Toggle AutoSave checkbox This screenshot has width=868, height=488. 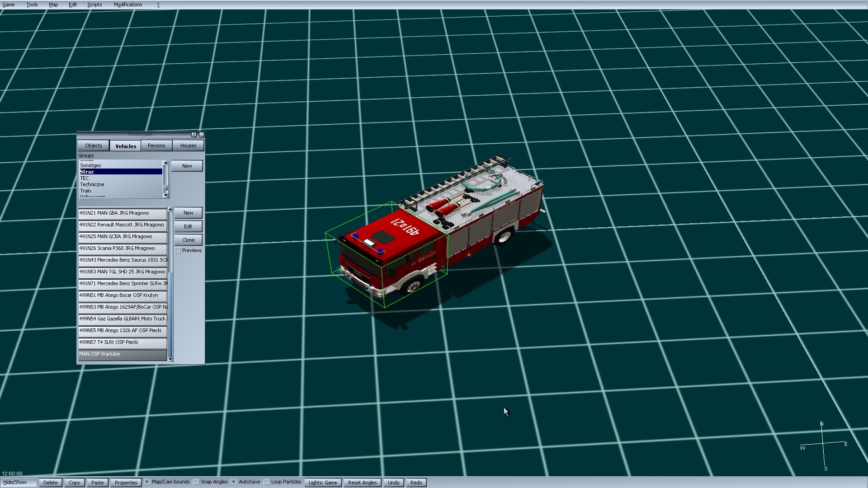coord(234,482)
